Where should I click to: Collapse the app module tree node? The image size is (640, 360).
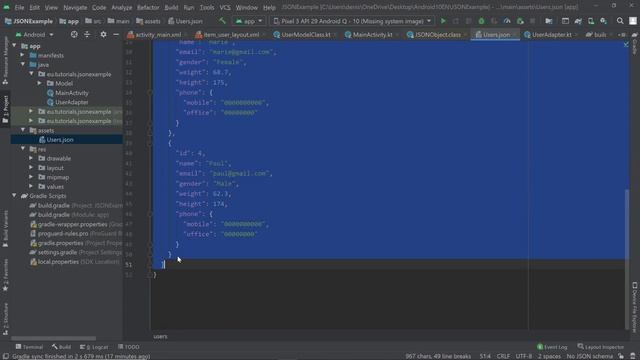click(x=15, y=46)
